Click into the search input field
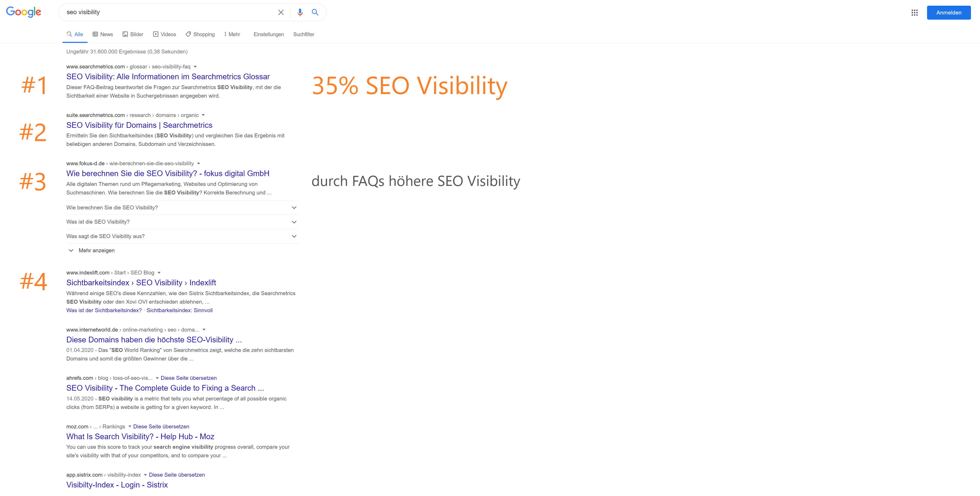The width and height of the screenshot is (980, 496). click(x=169, y=12)
